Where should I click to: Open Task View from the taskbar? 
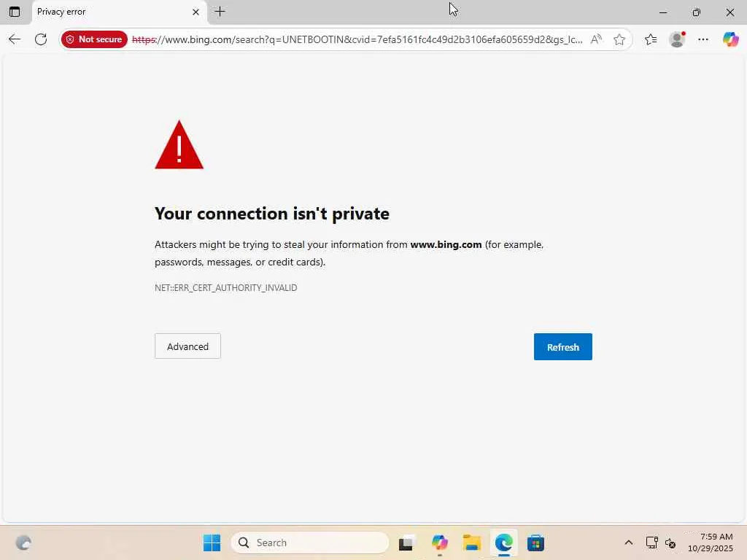click(x=406, y=542)
